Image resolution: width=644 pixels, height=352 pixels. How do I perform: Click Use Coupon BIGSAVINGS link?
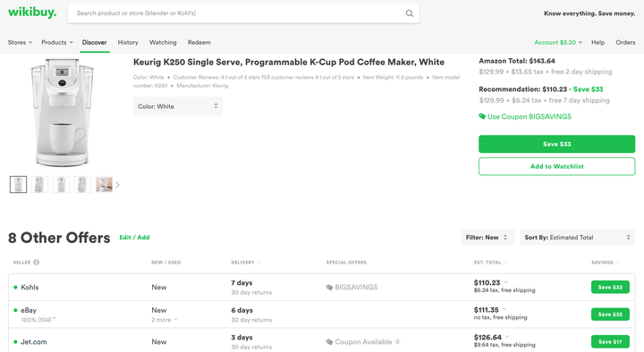(530, 116)
